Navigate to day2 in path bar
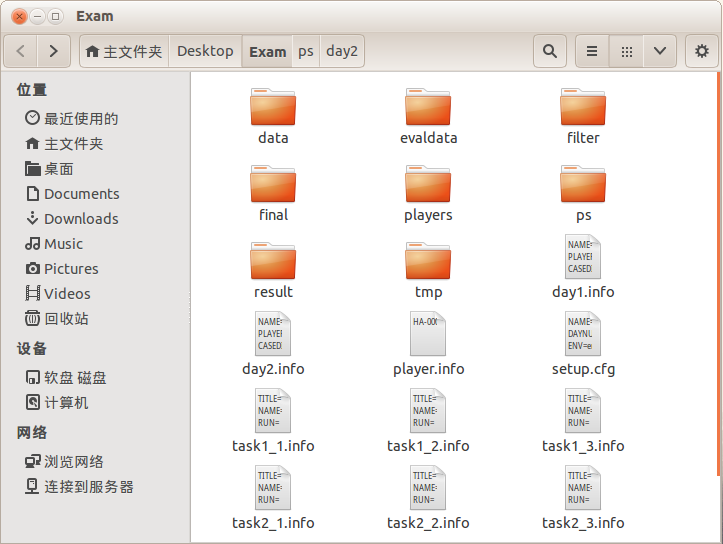Screen dimensions: 723x544 pyautogui.click(x=342, y=51)
